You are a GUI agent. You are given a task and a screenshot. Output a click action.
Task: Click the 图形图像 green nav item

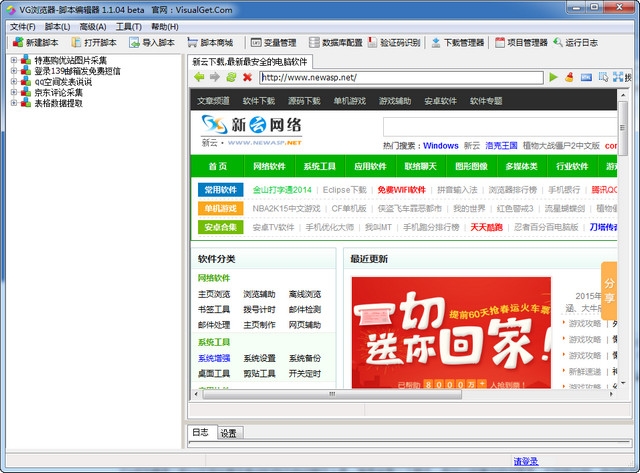click(x=471, y=166)
